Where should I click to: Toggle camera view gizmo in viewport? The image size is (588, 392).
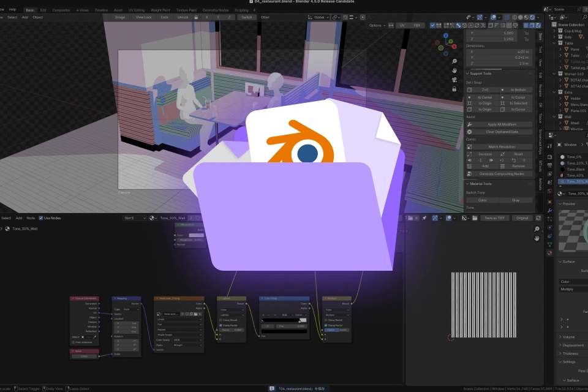454,80
